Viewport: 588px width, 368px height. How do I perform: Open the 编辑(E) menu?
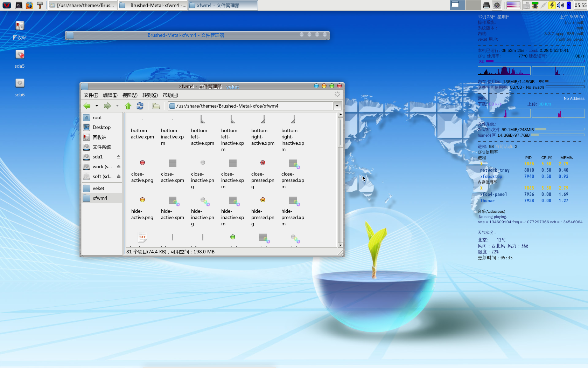coord(110,95)
